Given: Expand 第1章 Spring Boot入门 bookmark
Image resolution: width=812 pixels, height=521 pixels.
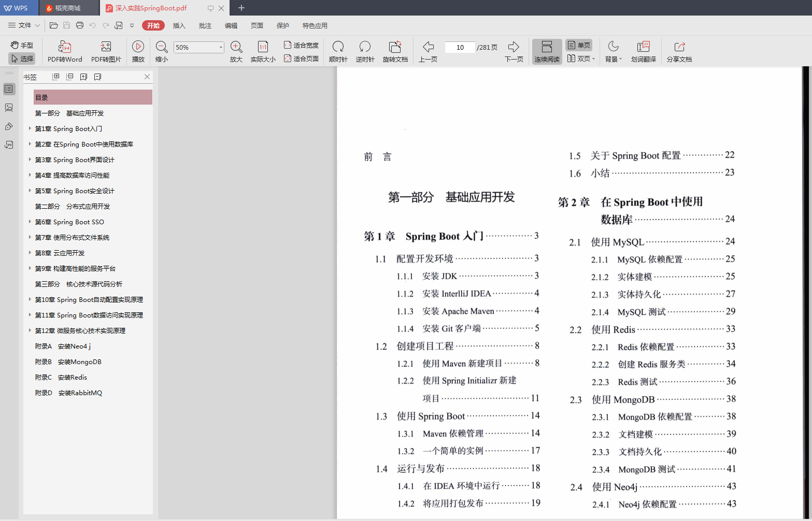Looking at the screenshot, I should tap(30, 128).
